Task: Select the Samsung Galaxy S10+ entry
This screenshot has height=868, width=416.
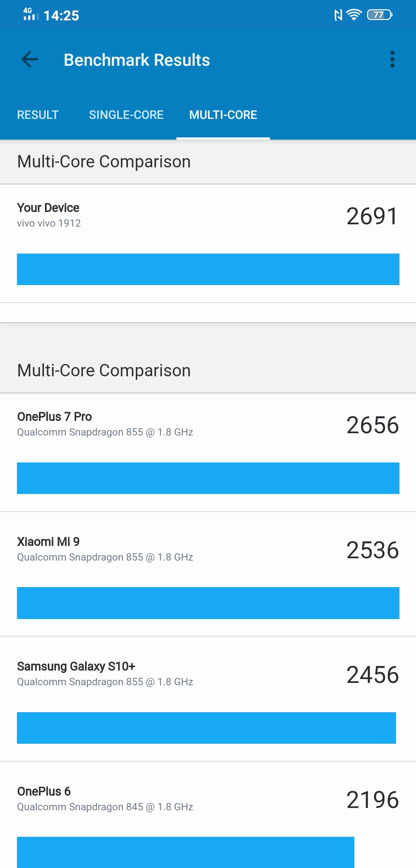Action: 76,666
